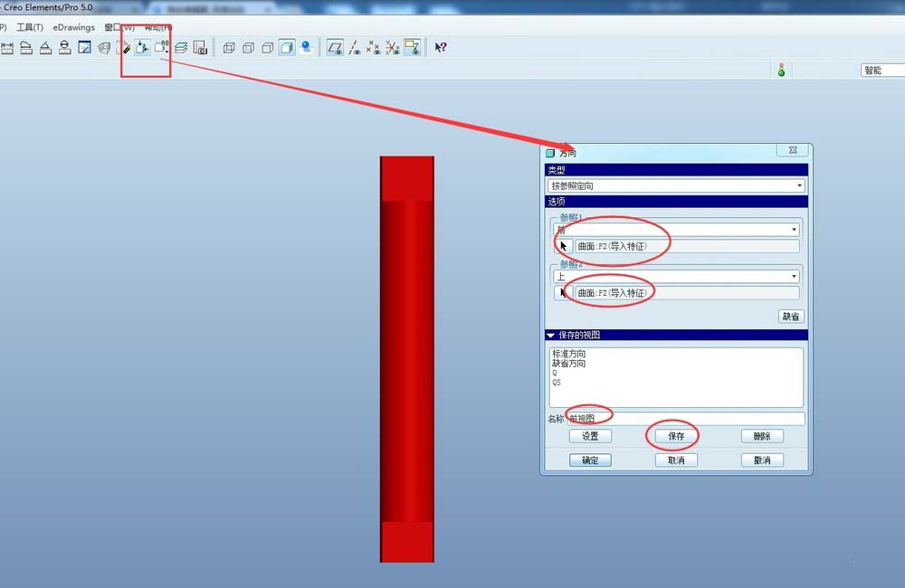Click the red cylinder model
Screen dimensions: 905x588
tap(407, 359)
